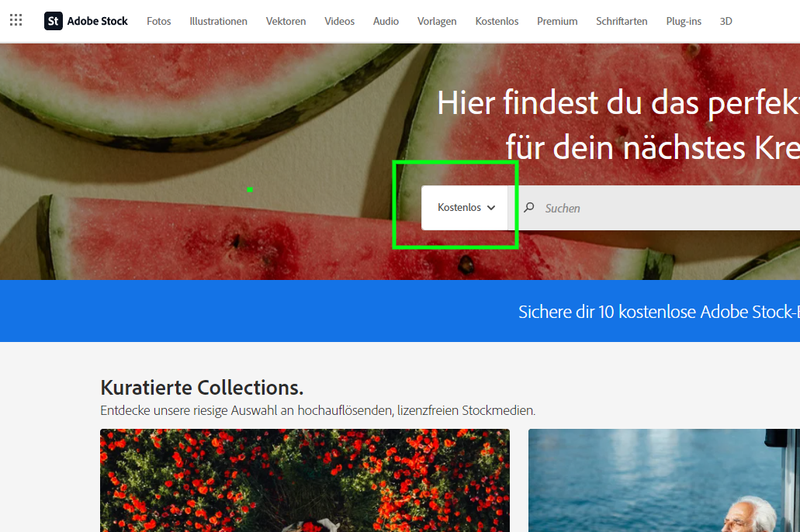The image size is (800, 532).
Task: Select Vektoren from the top navigation
Action: tap(286, 21)
